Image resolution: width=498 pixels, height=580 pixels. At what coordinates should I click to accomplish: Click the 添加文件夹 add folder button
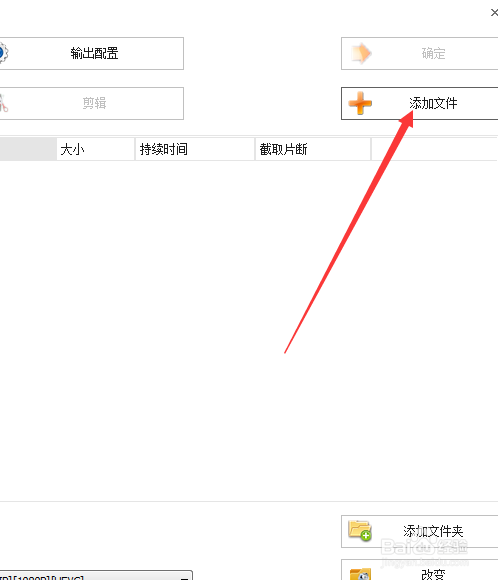pyautogui.click(x=420, y=531)
